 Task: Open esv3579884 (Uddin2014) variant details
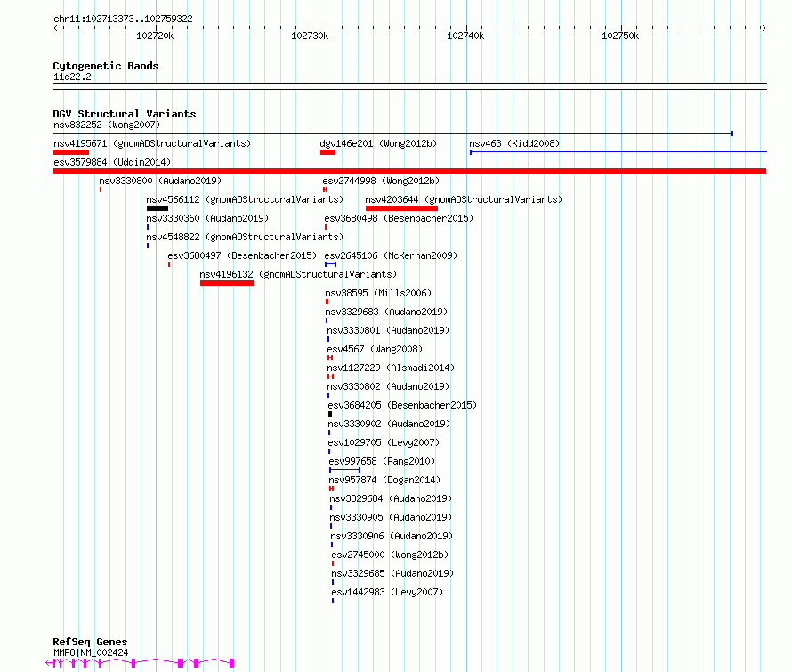(x=112, y=162)
